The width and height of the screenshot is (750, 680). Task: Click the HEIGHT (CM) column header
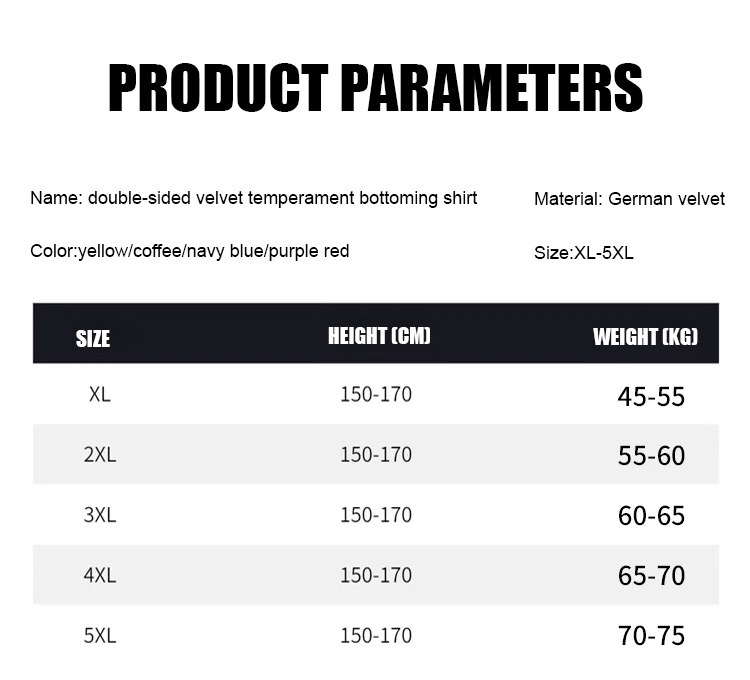click(379, 336)
